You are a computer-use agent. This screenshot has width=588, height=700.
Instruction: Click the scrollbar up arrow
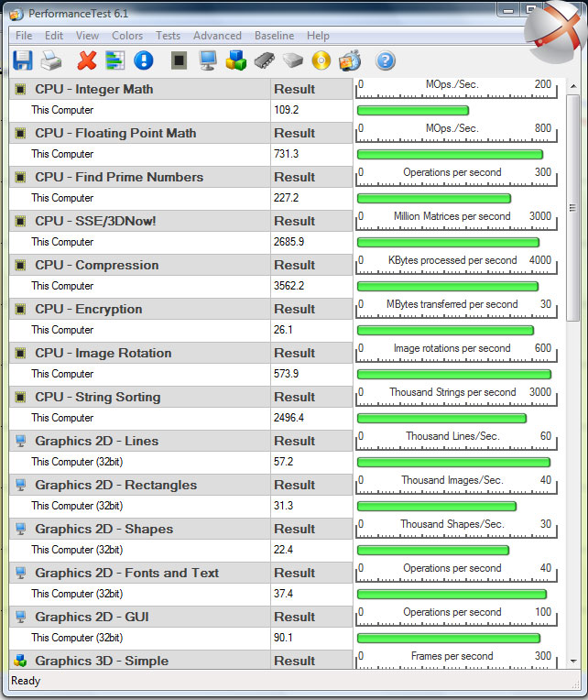click(573, 86)
